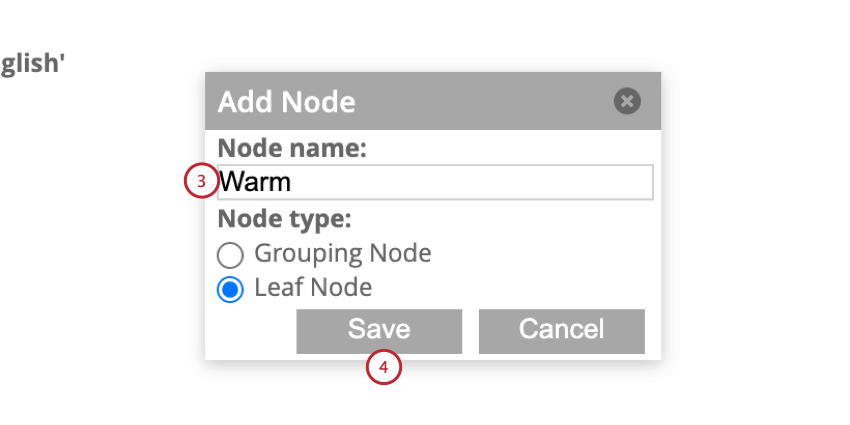Click the red step 4 marker
The image size is (850, 425).
tap(384, 367)
